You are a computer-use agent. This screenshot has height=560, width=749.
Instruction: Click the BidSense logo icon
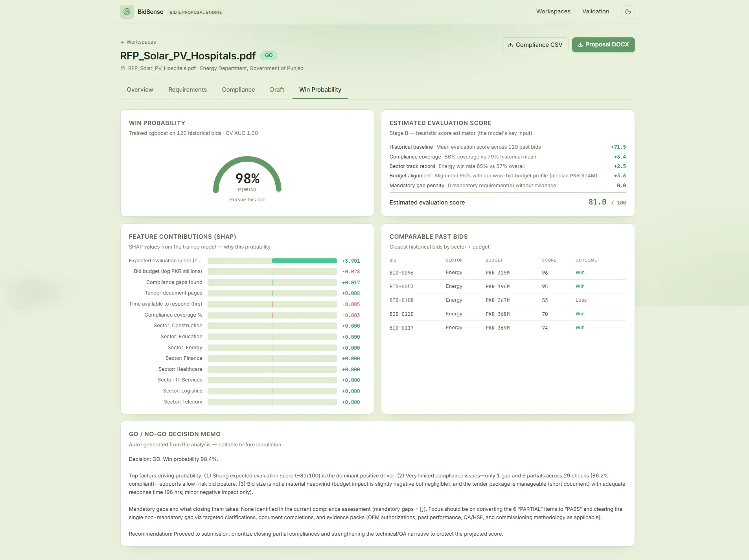tap(127, 12)
